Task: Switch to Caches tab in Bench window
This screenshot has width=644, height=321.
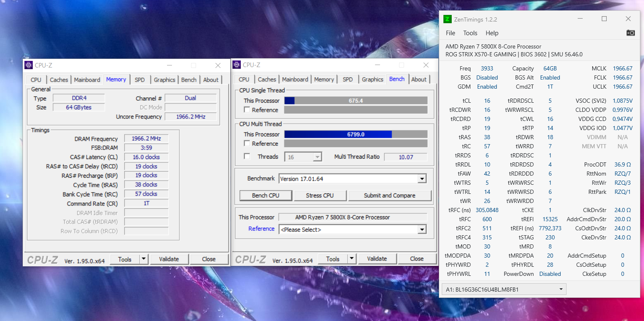Action: point(267,80)
